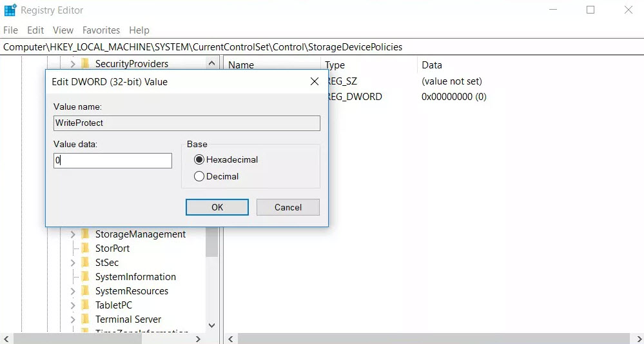Expand the SystemResources key
This screenshot has width=644, height=344.
pos(73,291)
